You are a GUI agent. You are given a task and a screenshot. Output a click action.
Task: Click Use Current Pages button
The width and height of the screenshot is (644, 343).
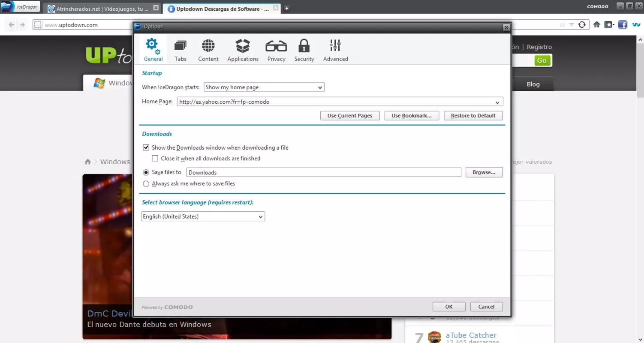point(350,116)
